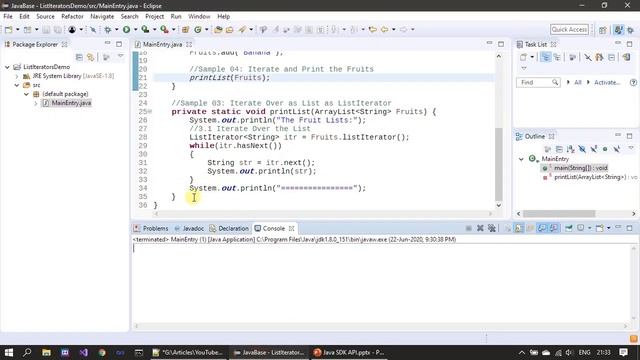Toggle Scroll Lock in Console toolbar
Screen dimensions: 640x360
tap(518, 228)
